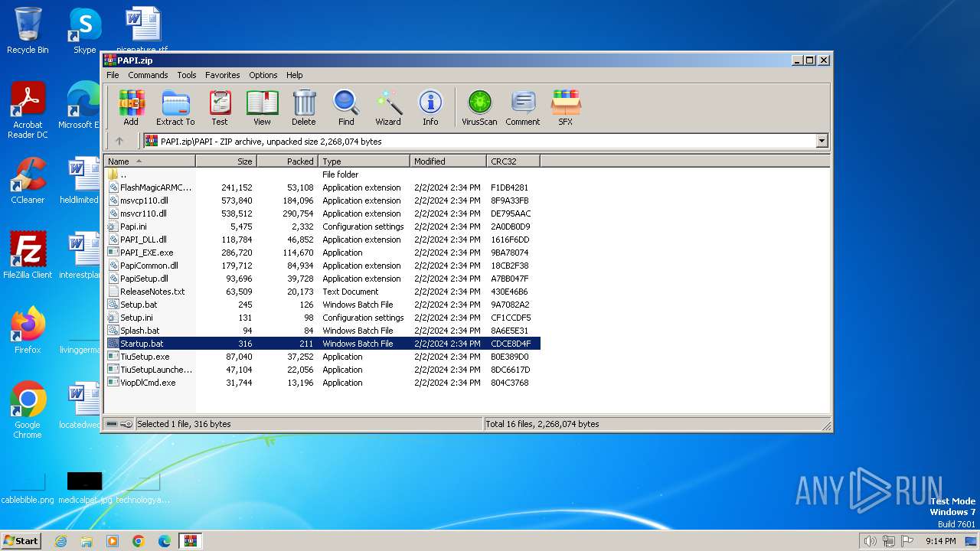Screen dimensions: 980x551
Task: Click the Start button
Action: click(21, 540)
